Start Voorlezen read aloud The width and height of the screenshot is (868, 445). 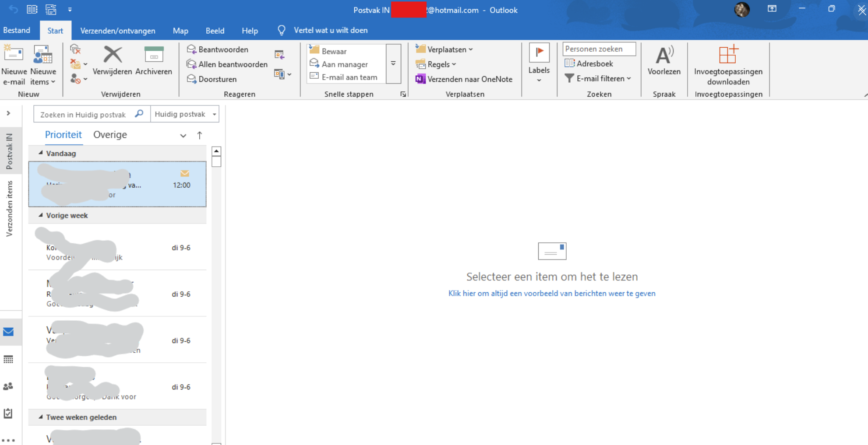[664, 61]
